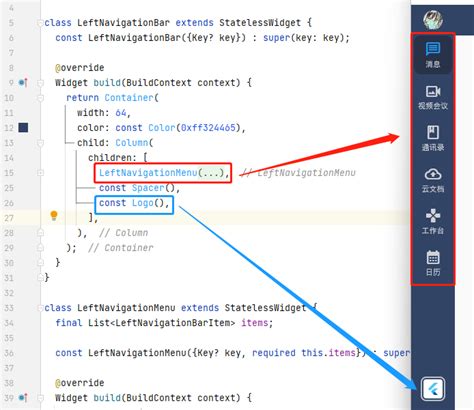Select the 通讯录 contacts icon

pos(433,138)
